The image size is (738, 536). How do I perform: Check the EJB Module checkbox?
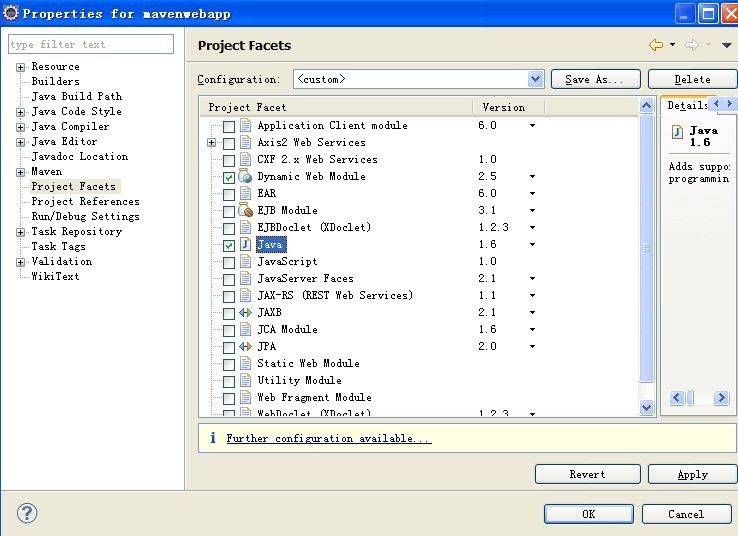tap(229, 211)
